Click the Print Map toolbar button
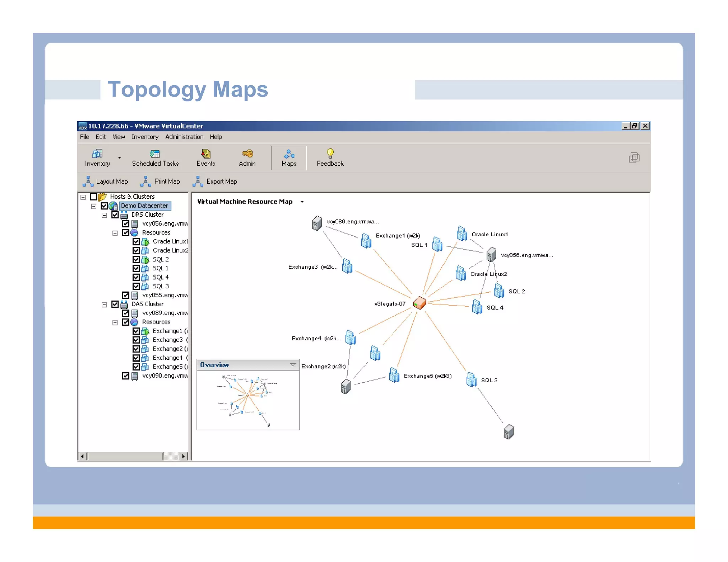The image size is (728, 562). (x=160, y=182)
